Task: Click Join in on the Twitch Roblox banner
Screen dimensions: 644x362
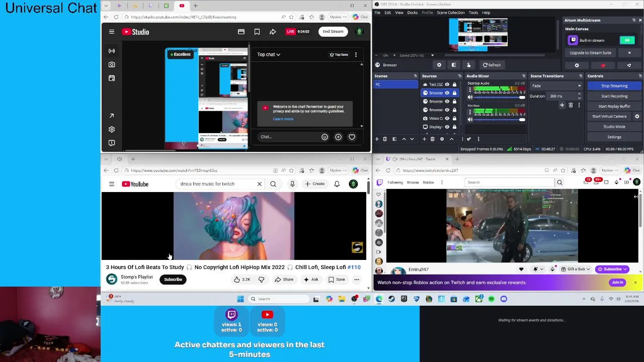Action: [x=617, y=283]
